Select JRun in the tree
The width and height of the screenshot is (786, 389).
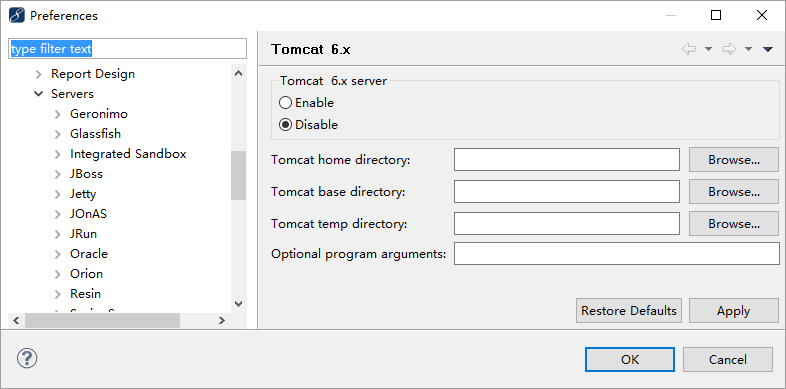pos(83,234)
